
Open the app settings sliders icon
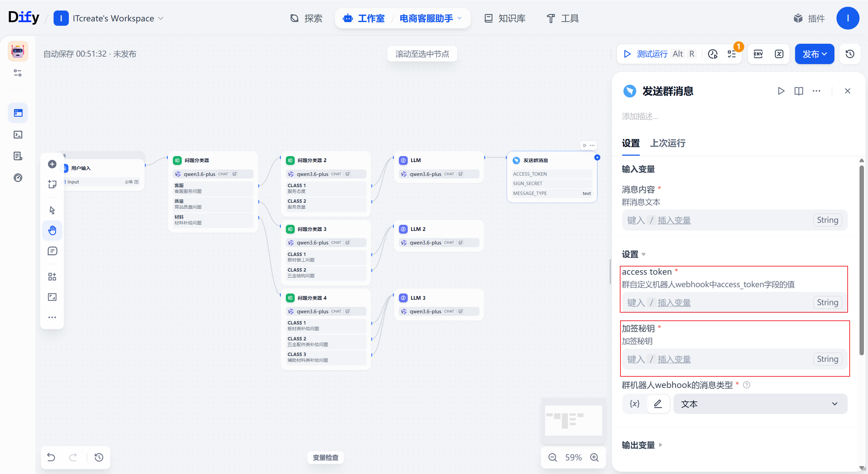point(18,73)
